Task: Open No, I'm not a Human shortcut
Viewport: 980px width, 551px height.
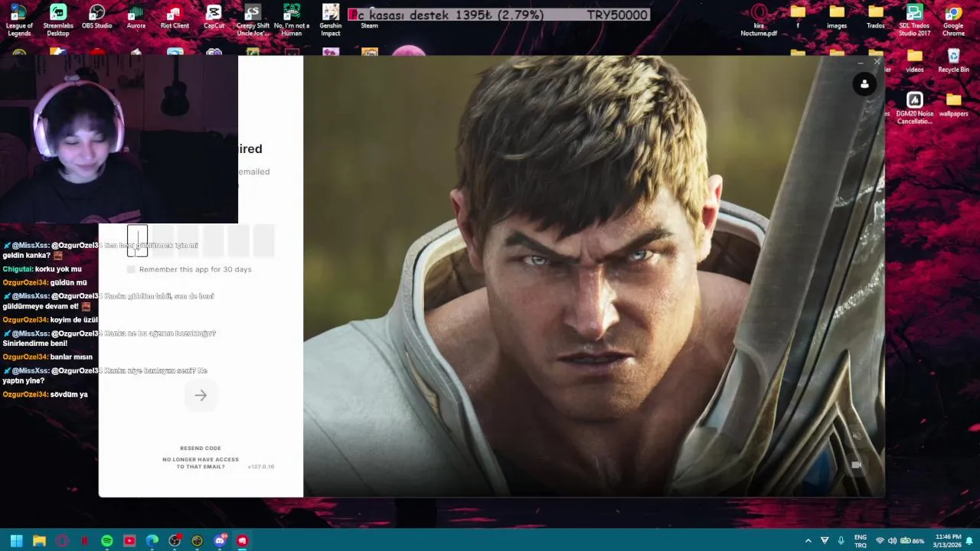Action: tap(292, 20)
